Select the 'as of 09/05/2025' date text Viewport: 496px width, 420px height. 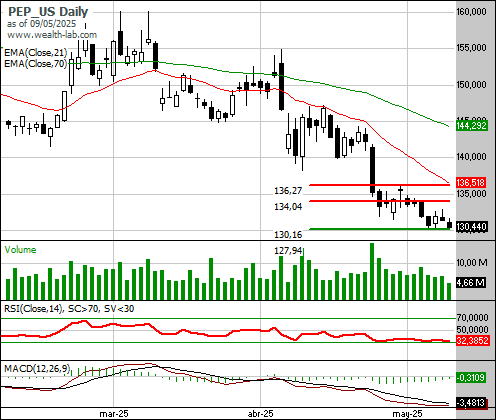coord(41,24)
